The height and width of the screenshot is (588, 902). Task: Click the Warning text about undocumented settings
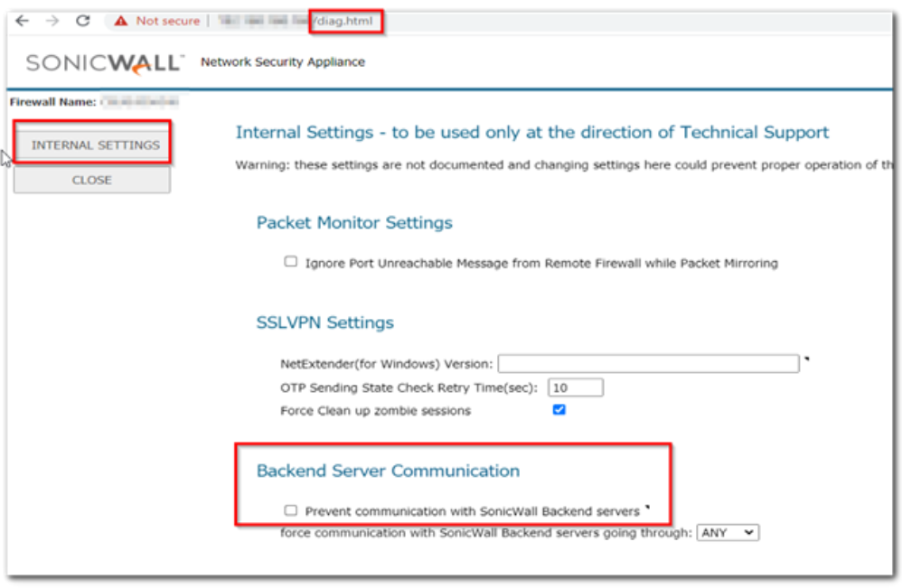point(564,165)
